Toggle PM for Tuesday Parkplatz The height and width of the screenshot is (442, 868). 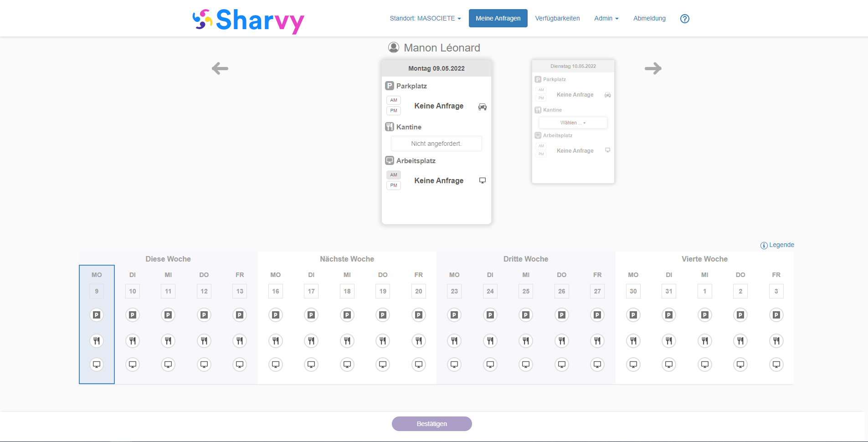541,98
